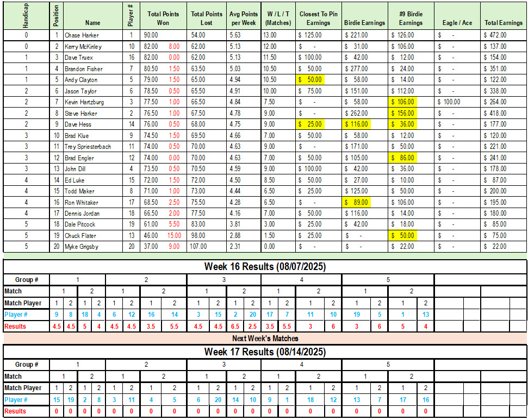Click Andy Clayton's highlighted $50.00 pin earnings
528x420 pixels.
point(311,79)
